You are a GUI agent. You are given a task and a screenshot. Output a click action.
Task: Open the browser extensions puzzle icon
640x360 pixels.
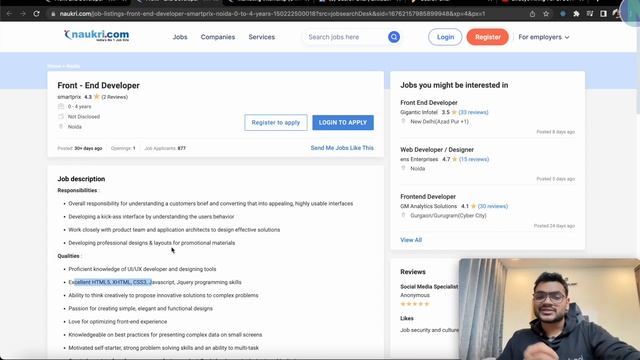click(576, 13)
